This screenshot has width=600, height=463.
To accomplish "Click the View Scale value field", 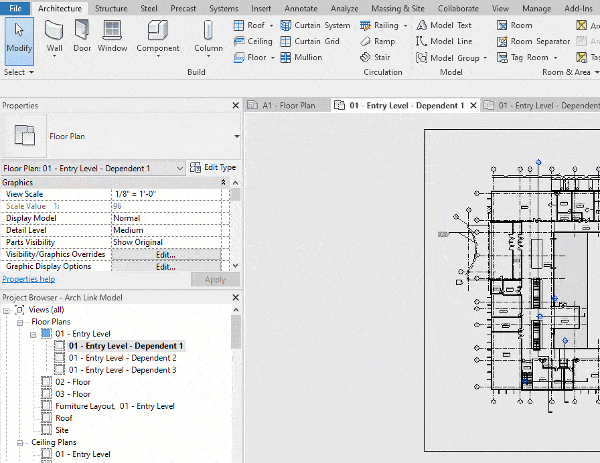I will (166, 194).
